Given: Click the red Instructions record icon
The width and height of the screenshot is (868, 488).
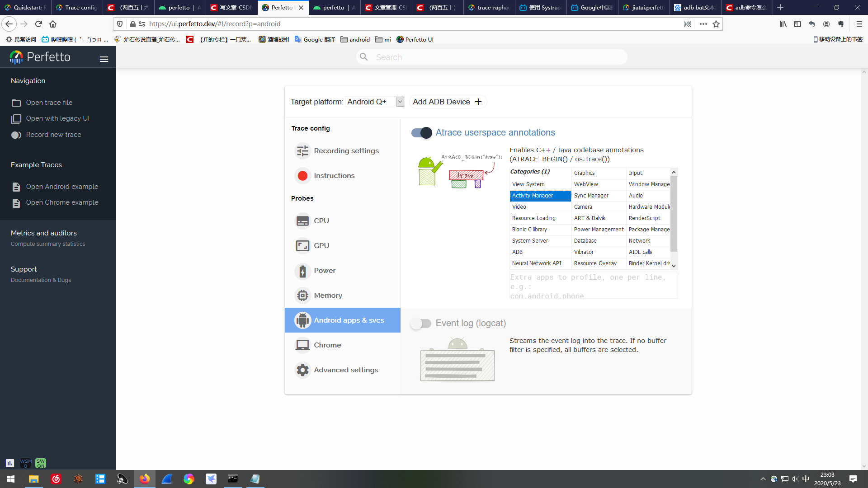Looking at the screenshot, I should point(302,176).
